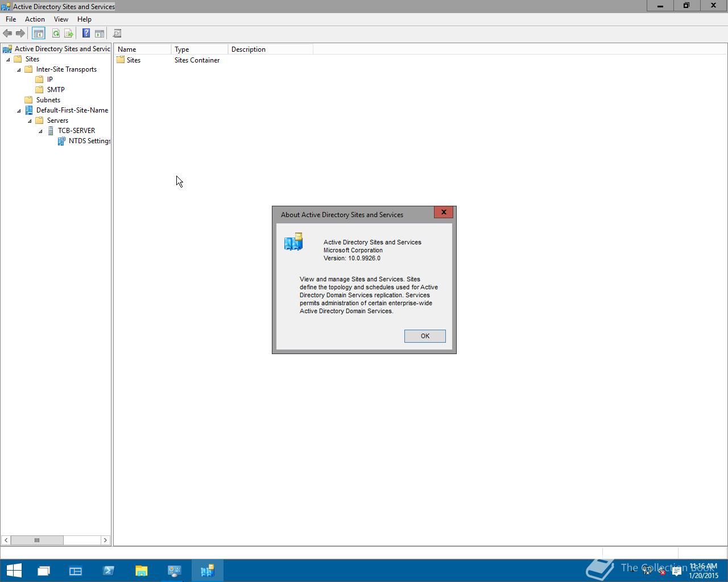Click the network icon in system tray

[x=647, y=571]
